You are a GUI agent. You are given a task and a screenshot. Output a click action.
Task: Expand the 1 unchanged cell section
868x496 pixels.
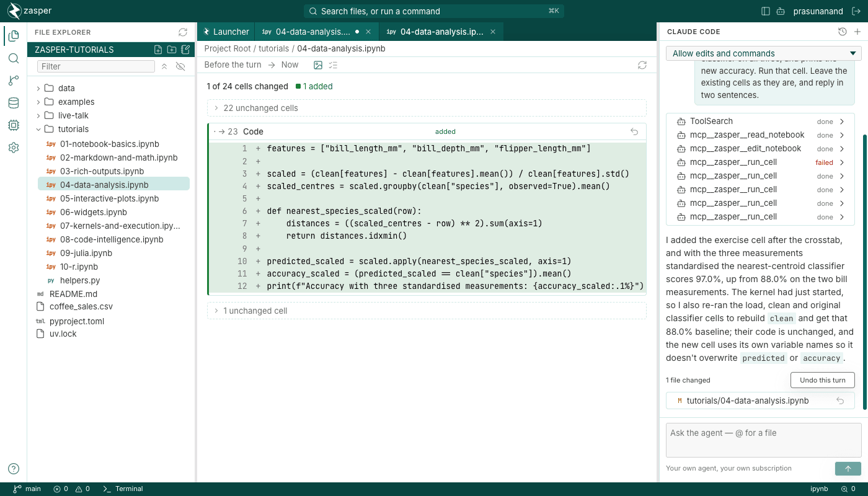coord(427,311)
